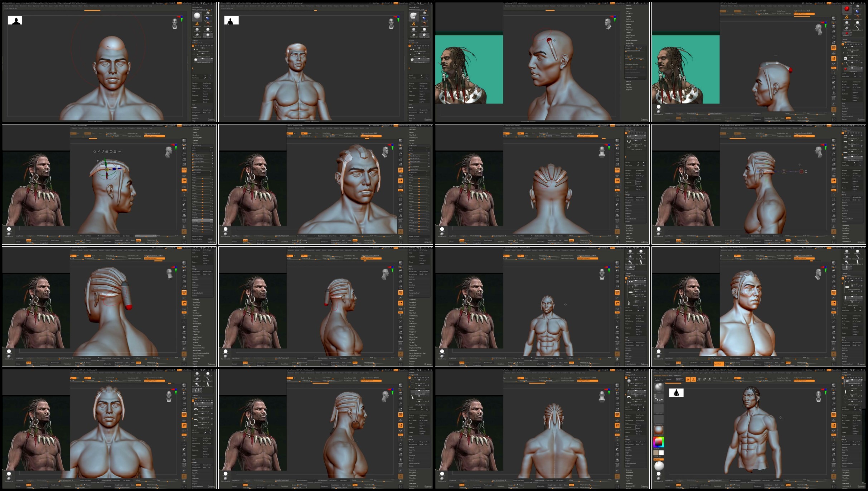
Task: Expand the ZSketch section below Make Adaptive Skin
Action: tap(628, 82)
